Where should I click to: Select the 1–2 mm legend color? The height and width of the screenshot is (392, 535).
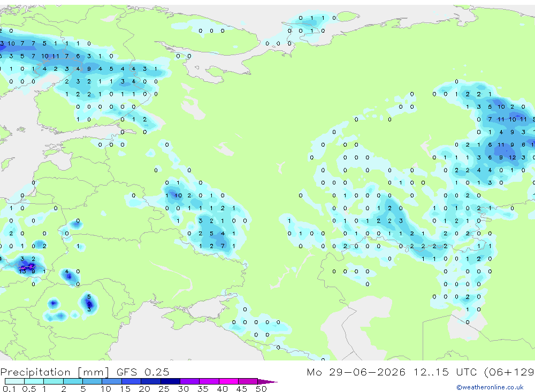tap(53, 381)
